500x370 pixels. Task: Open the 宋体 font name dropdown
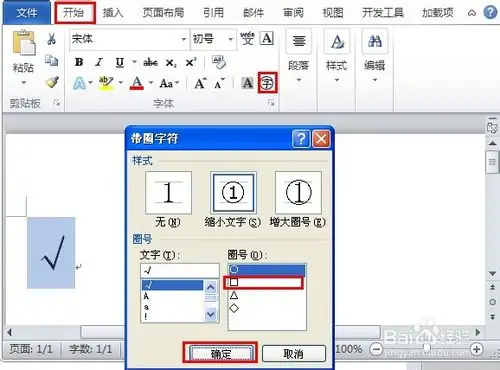pyautogui.click(x=184, y=39)
